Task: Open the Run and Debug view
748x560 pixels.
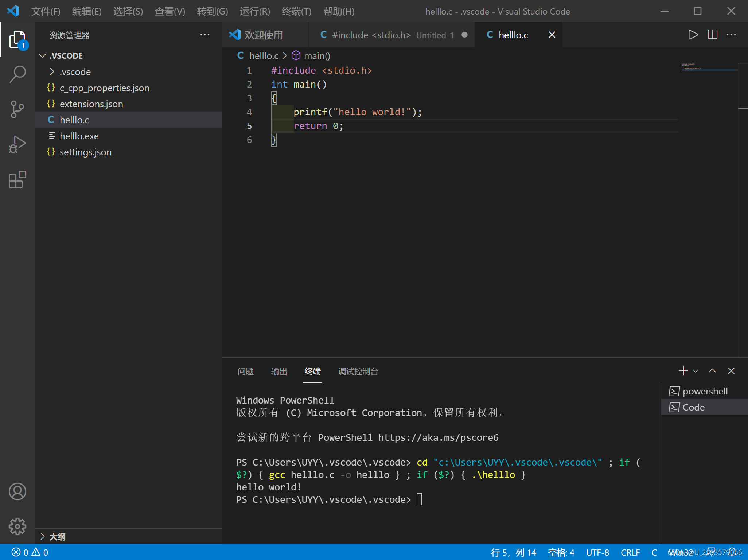Action: point(17,144)
